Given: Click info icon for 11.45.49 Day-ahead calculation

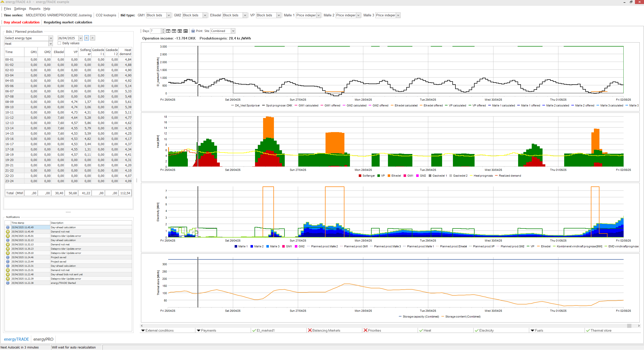Looking at the screenshot, I should pyautogui.click(x=8, y=227).
